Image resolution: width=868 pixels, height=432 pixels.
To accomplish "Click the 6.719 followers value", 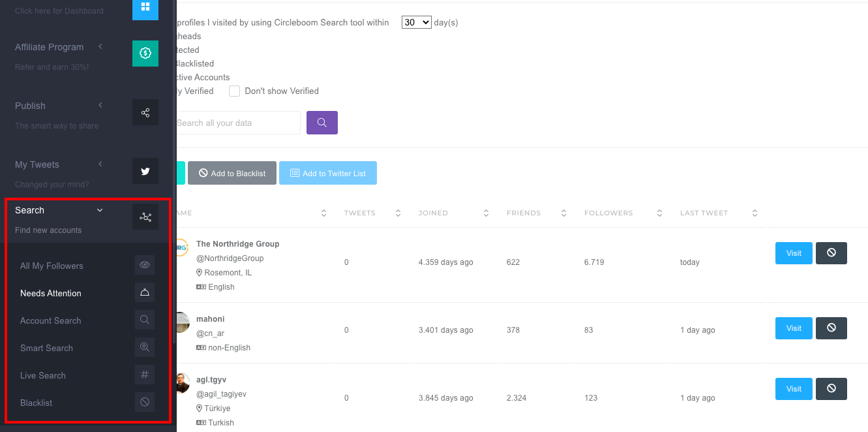I will [x=594, y=262].
